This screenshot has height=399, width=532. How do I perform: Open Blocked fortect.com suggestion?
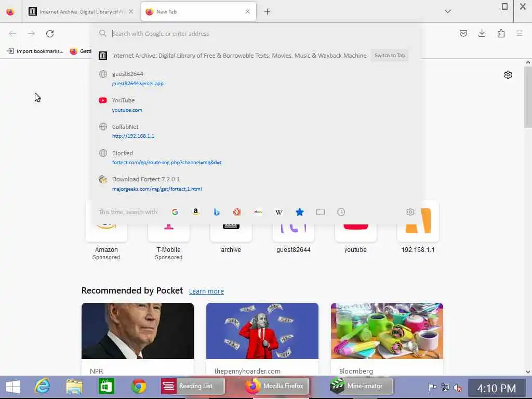(x=256, y=157)
